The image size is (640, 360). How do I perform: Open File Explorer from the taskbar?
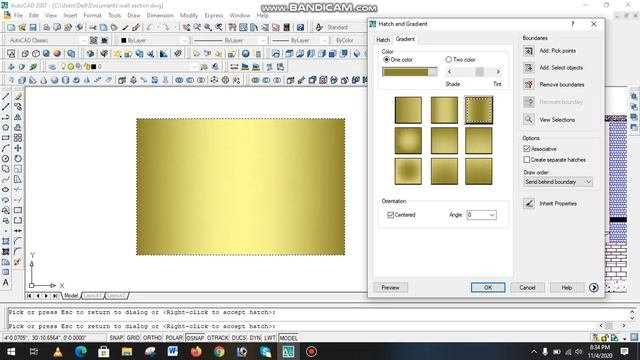127,351
